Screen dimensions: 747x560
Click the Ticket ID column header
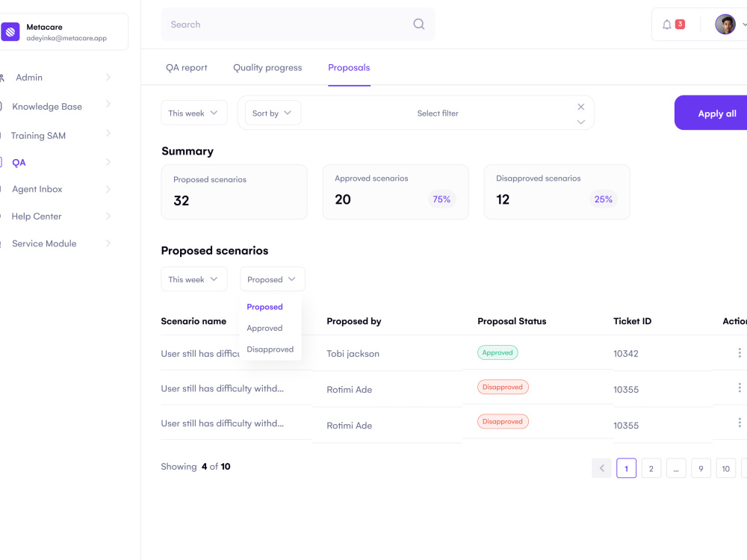coord(632,321)
